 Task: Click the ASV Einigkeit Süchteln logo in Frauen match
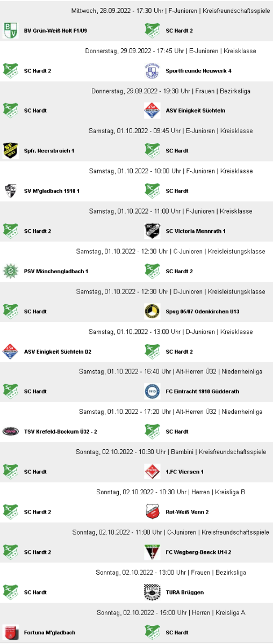(153, 111)
